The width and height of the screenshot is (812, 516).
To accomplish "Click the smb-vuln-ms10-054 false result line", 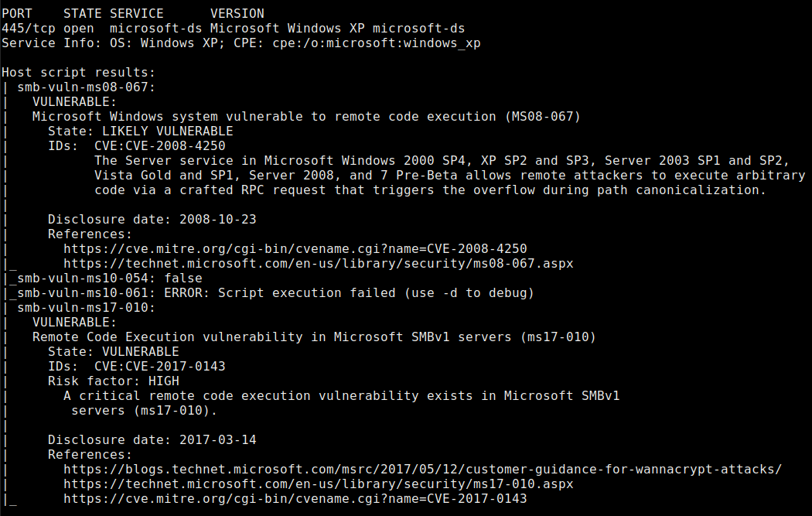I will click(x=109, y=279).
